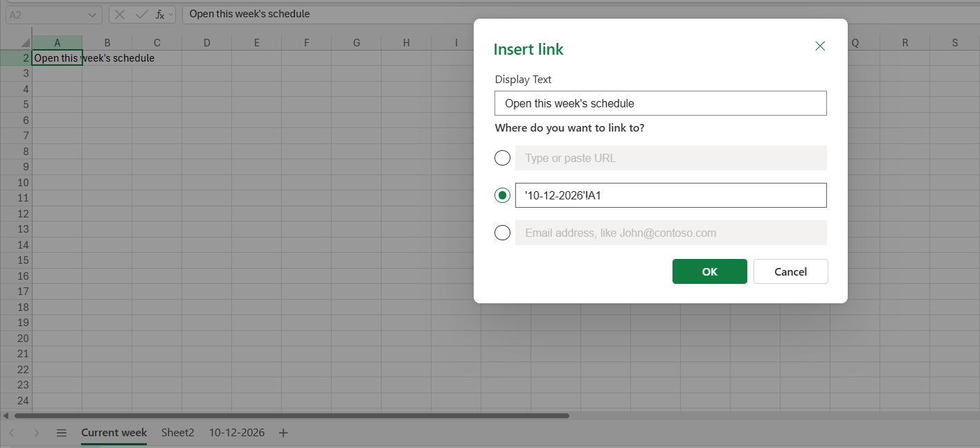
Task: Click the '10-12-2026'!A1 reference field
Action: pos(671,195)
